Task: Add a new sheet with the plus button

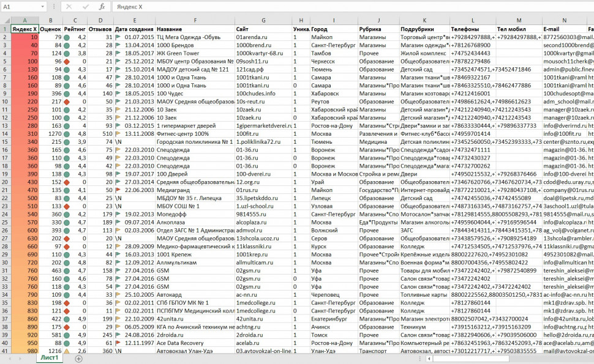Action: point(79,358)
